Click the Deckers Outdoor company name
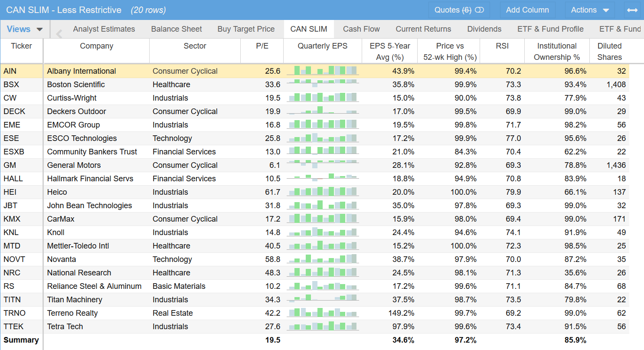 pos(77,111)
